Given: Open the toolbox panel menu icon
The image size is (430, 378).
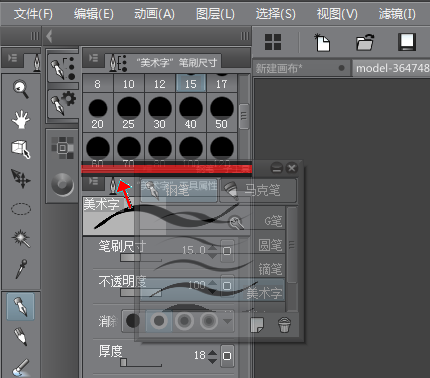Looking at the screenshot, I should pyautogui.click(x=12, y=58).
